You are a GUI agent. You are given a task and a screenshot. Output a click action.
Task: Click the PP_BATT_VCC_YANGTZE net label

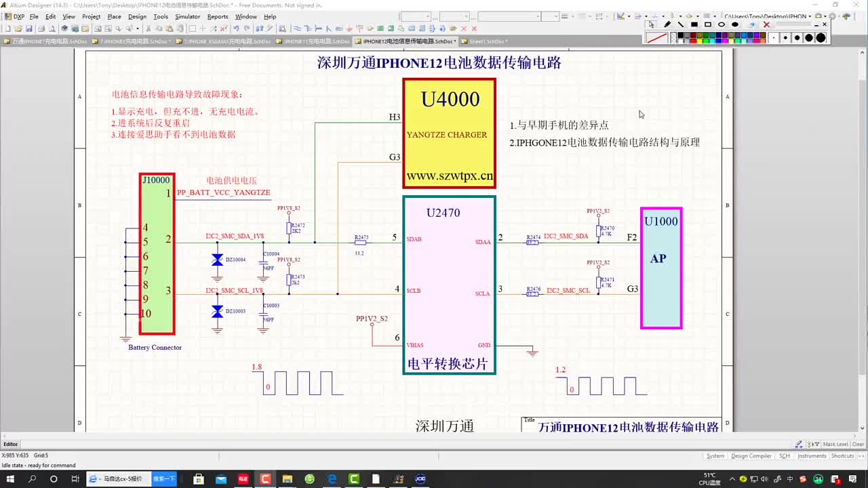tap(224, 193)
